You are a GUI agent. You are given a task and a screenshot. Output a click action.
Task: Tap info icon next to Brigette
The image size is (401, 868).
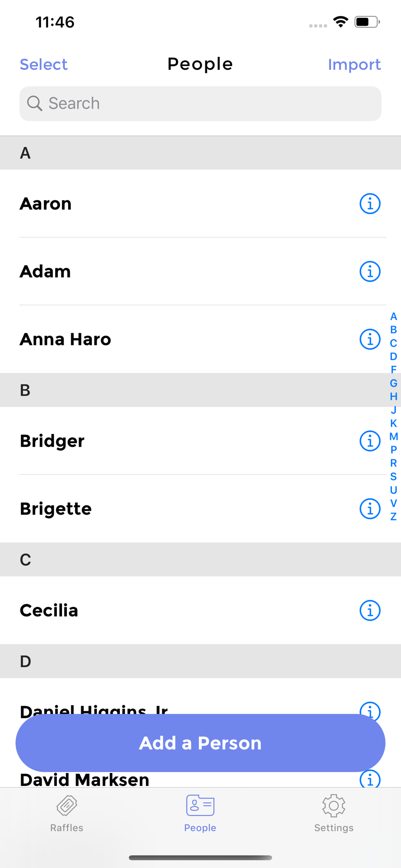pyautogui.click(x=370, y=509)
